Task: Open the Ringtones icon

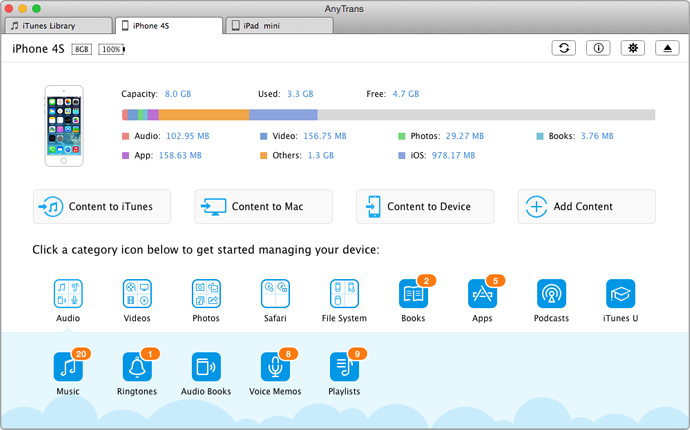Action: (x=137, y=367)
